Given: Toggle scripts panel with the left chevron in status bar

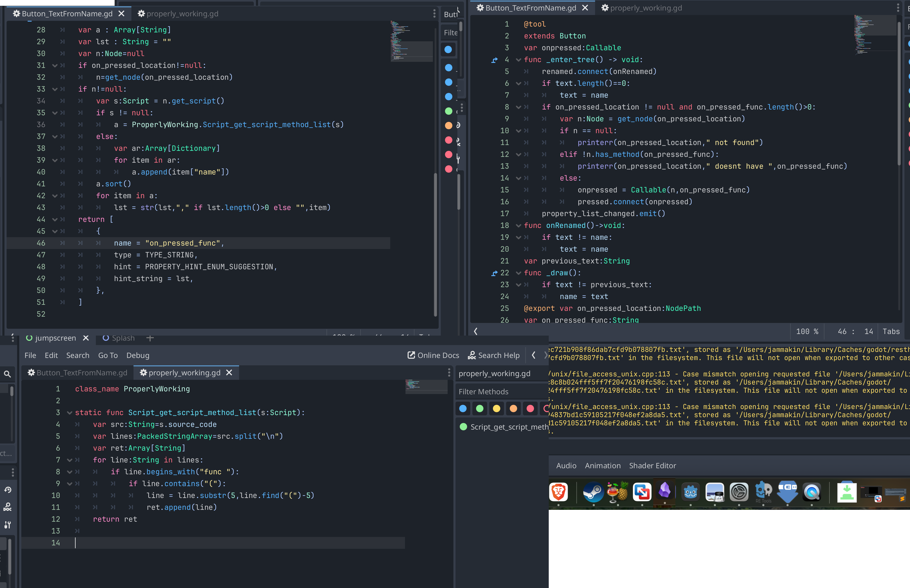Looking at the screenshot, I should [476, 331].
